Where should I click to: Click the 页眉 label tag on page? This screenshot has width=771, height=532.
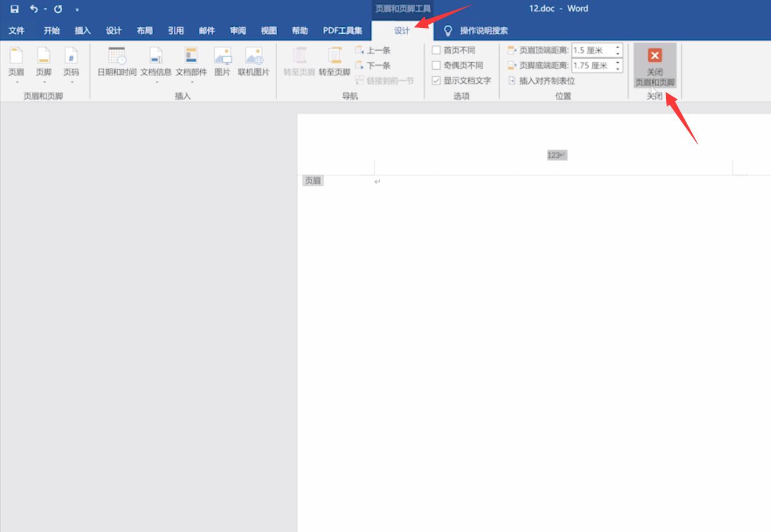[313, 181]
